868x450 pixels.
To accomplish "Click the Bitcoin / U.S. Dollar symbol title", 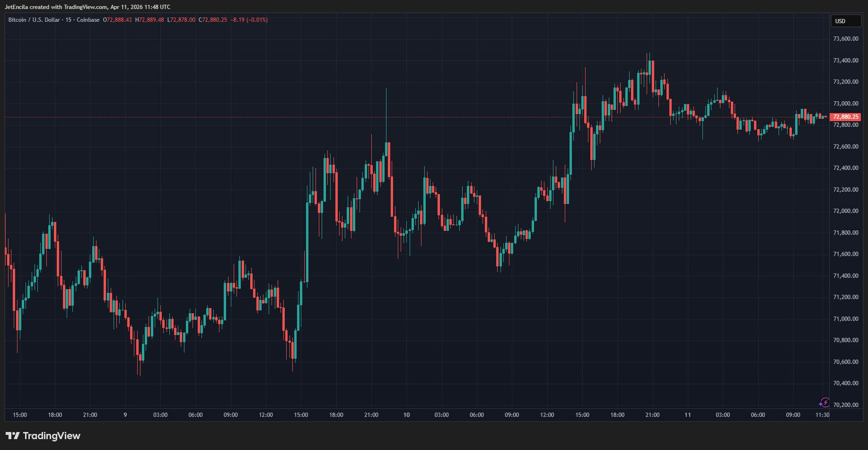I will click(34, 20).
